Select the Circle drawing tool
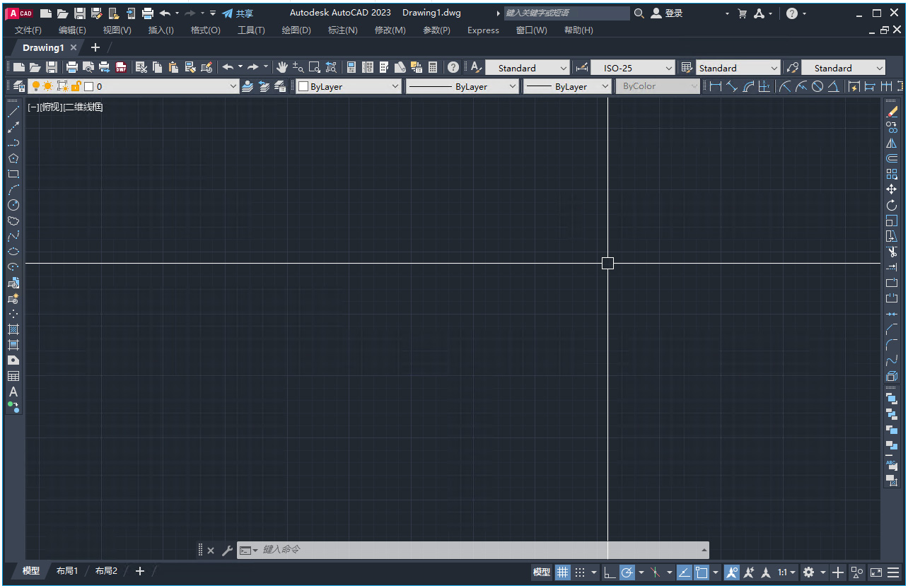 tap(13, 204)
